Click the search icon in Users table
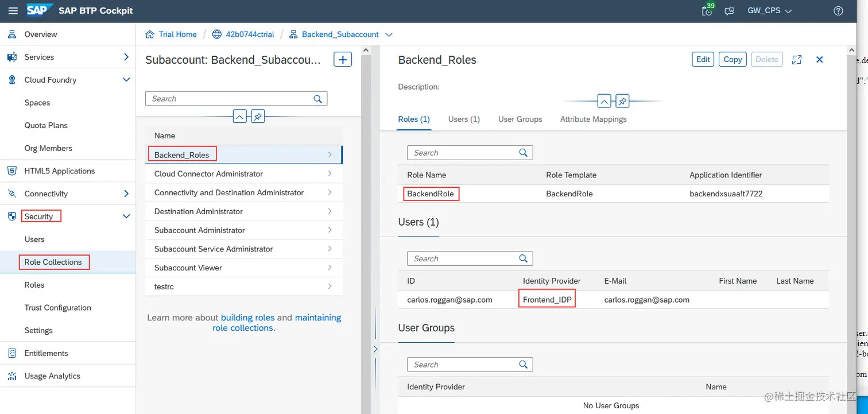The image size is (868, 414). (x=523, y=258)
